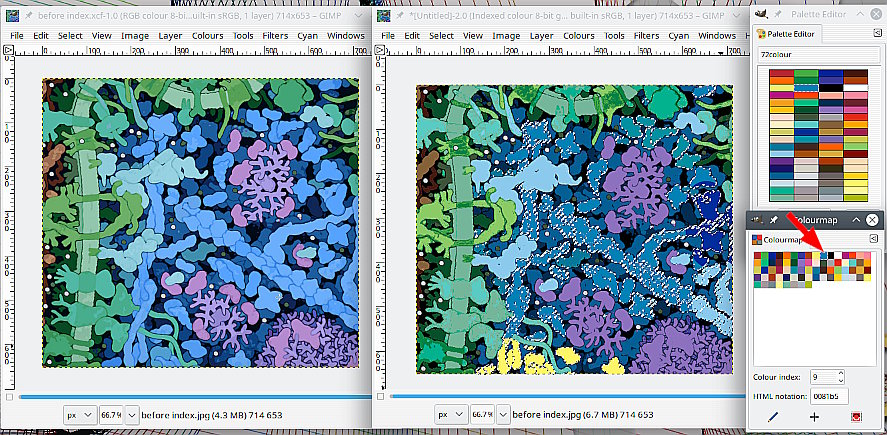This screenshot has height=435, width=887.
Task: Increase the Colour index stepper value
Action: [842, 375]
